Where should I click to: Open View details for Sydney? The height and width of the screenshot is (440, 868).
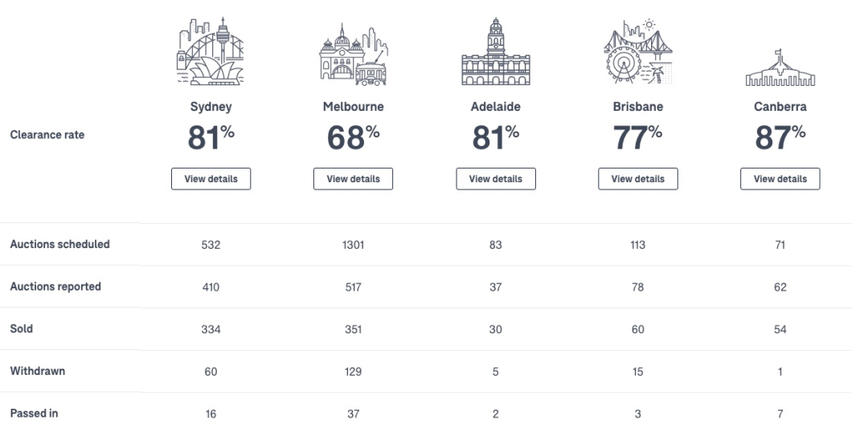(x=211, y=179)
